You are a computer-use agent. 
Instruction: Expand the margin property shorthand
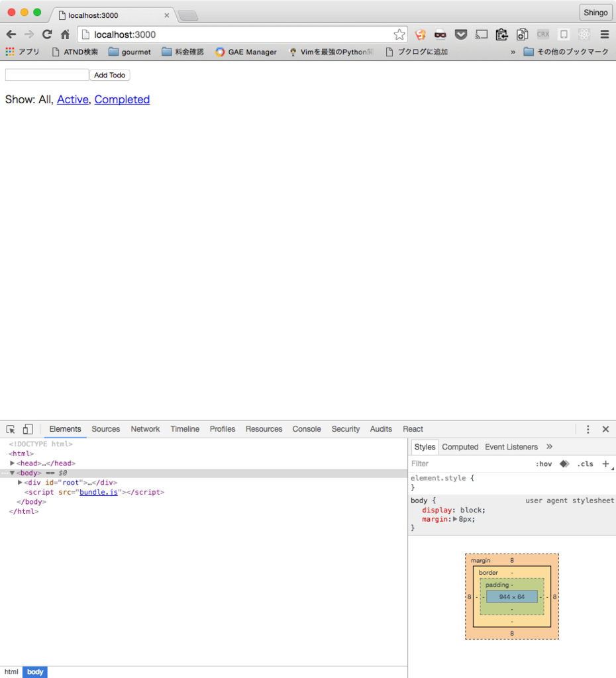455,519
